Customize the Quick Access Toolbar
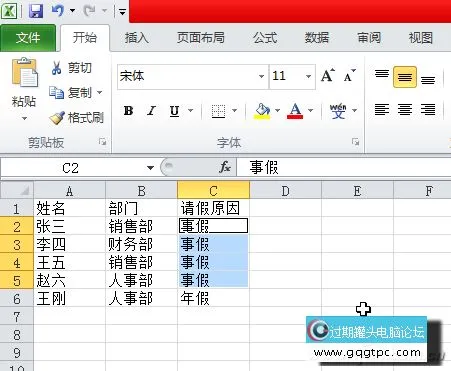The image size is (451, 371). pos(122,12)
